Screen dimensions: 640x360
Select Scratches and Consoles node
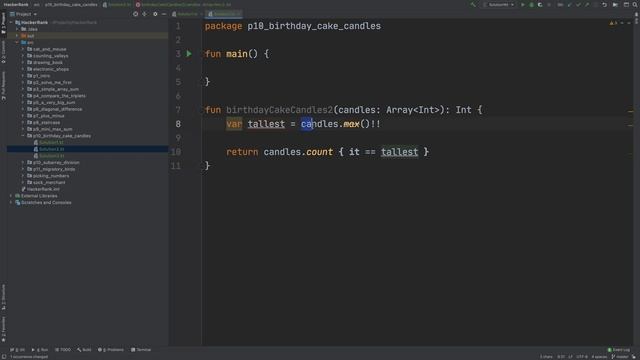point(46,202)
